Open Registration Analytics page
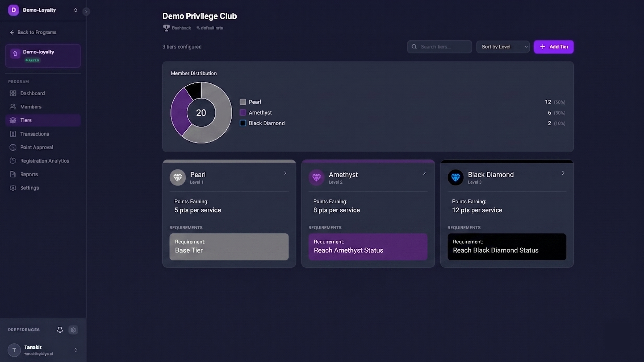 point(43,161)
